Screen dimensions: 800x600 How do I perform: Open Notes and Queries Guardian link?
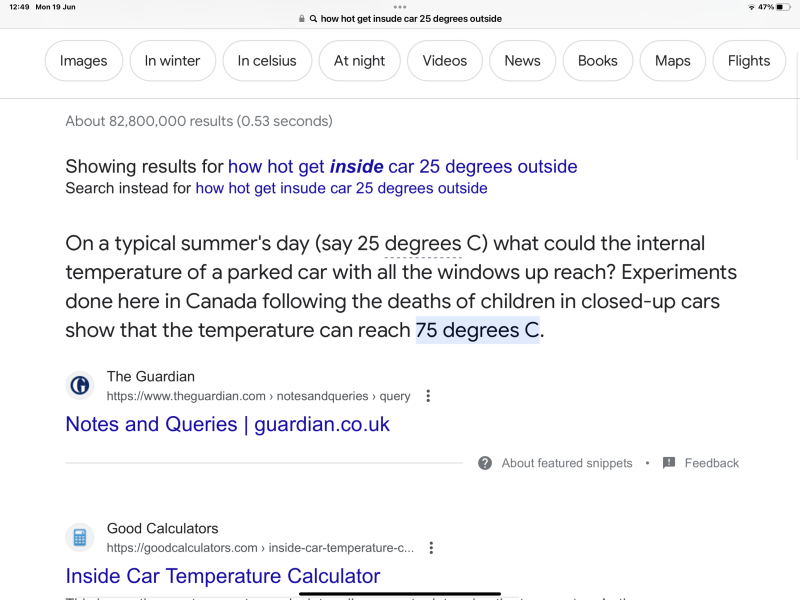tap(227, 424)
